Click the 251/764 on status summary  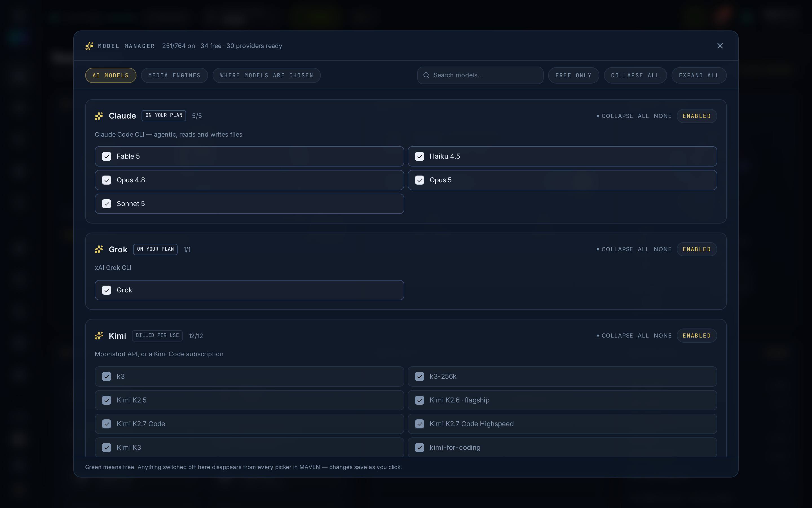coord(222,46)
